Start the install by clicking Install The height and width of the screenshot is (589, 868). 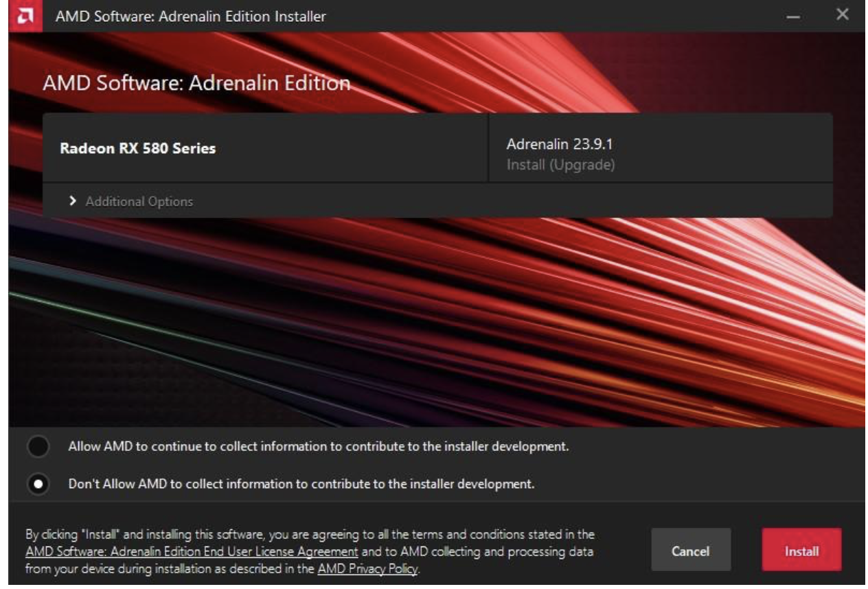click(x=801, y=549)
